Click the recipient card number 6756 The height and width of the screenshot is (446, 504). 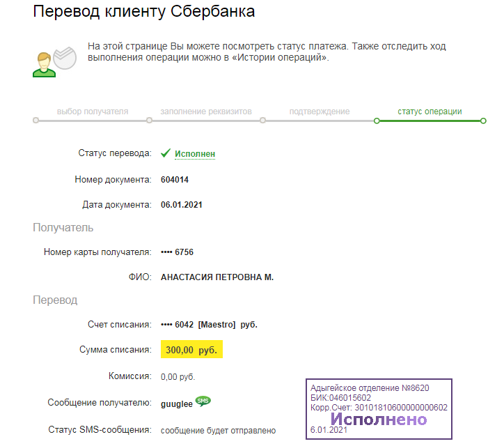(177, 252)
